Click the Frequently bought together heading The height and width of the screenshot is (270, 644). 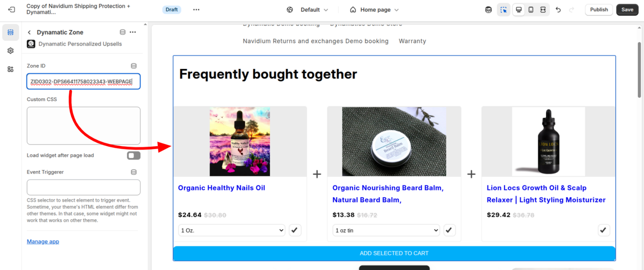pyautogui.click(x=268, y=74)
